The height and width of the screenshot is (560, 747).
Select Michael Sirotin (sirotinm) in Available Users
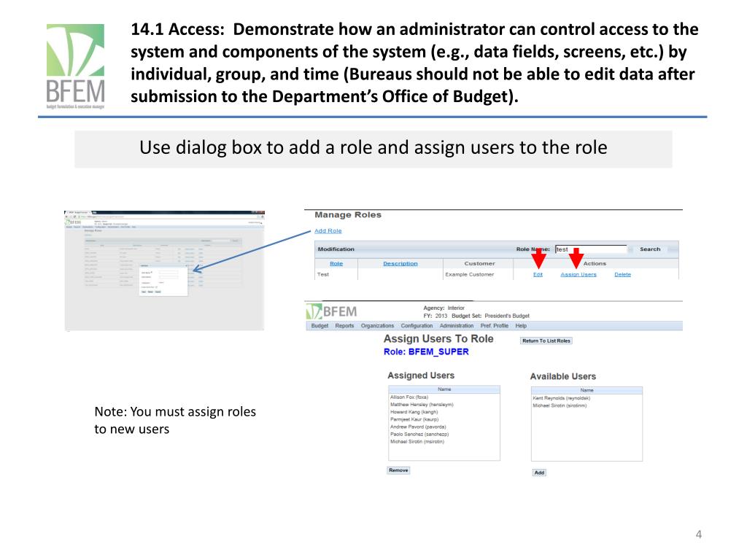coord(560,405)
